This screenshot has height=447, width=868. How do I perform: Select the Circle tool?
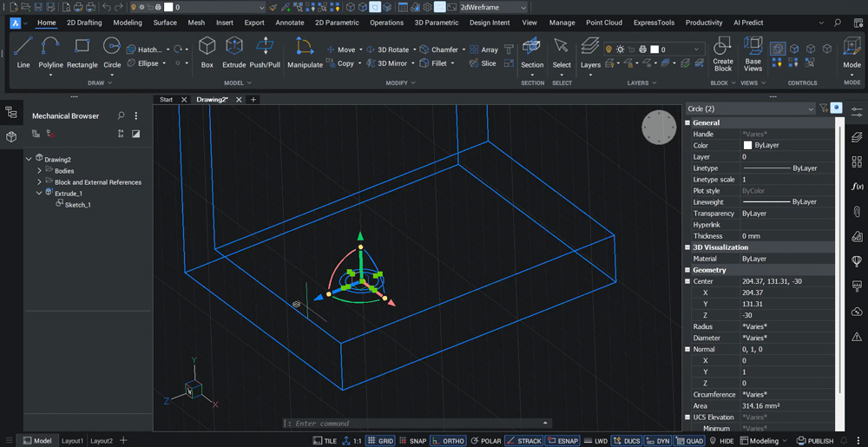[x=112, y=53]
